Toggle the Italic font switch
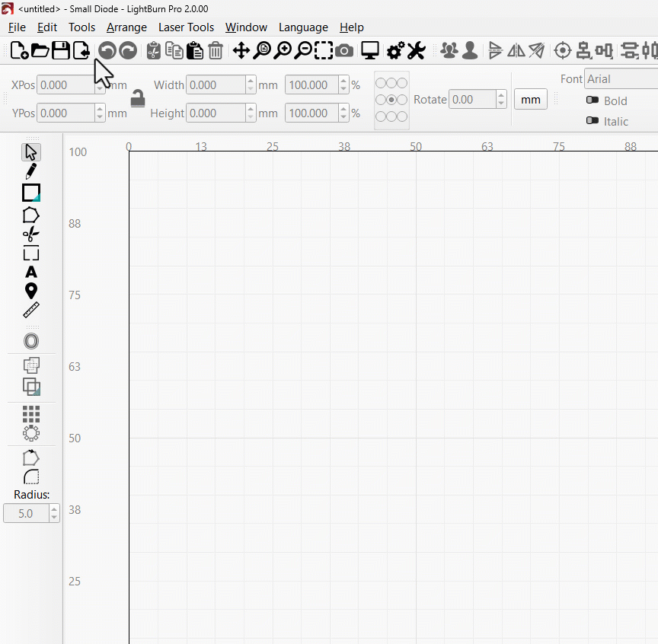Screen dimensions: 658x644 [593, 121]
